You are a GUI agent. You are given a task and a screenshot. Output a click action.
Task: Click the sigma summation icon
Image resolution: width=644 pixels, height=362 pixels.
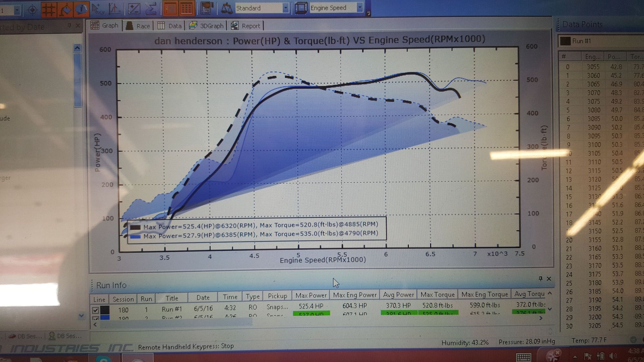[x=151, y=9]
